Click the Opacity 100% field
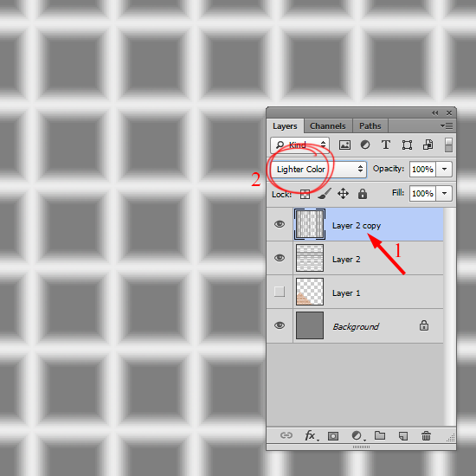The width and height of the screenshot is (476, 476). (x=422, y=169)
